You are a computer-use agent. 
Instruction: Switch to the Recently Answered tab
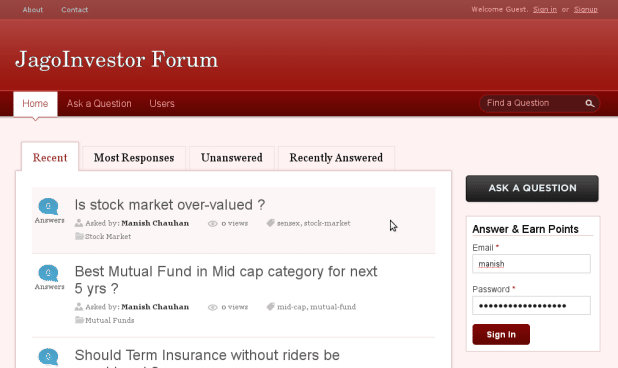pos(336,158)
